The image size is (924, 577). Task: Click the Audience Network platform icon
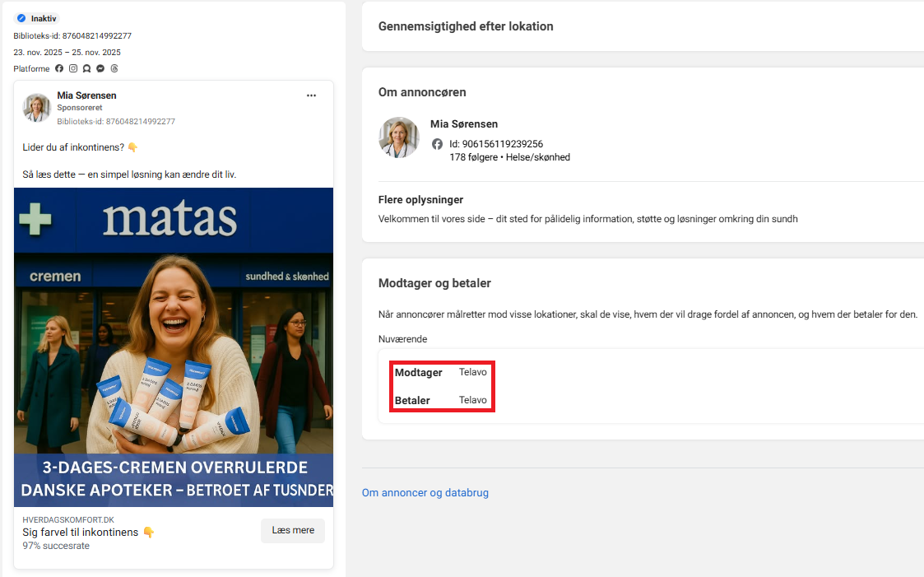[x=86, y=68]
